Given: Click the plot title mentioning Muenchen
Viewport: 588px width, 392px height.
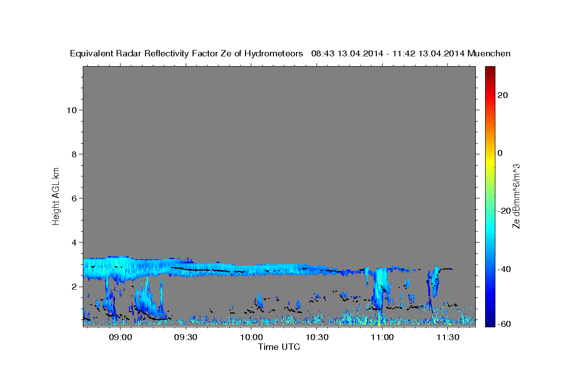Looking at the screenshot, I should [x=290, y=54].
